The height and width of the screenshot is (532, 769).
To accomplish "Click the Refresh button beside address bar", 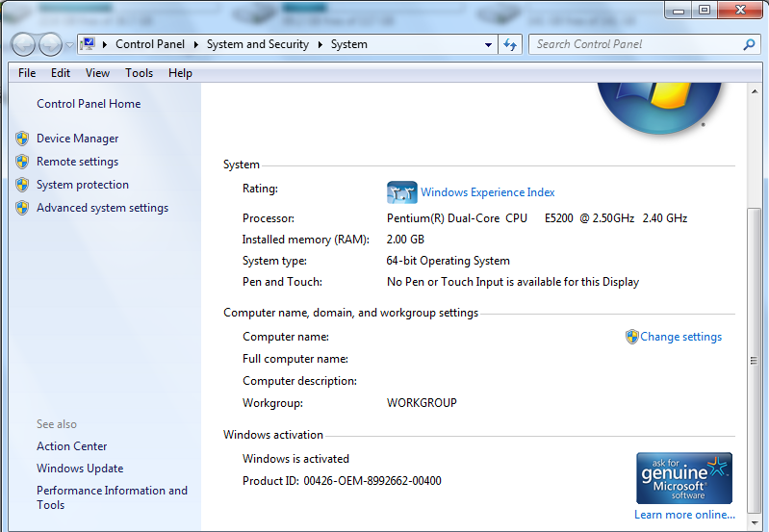I will (x=510, y=44).
